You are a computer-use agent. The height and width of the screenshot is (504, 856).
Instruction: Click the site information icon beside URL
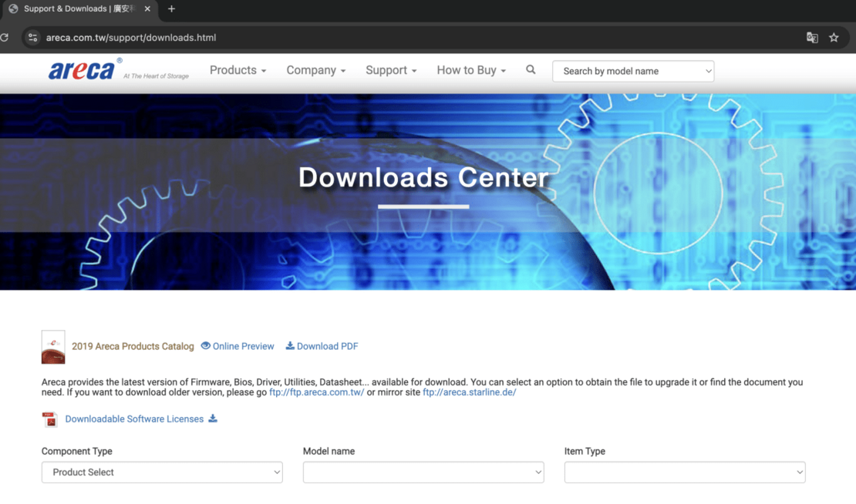pyautogui.click(x=32, y=38)
